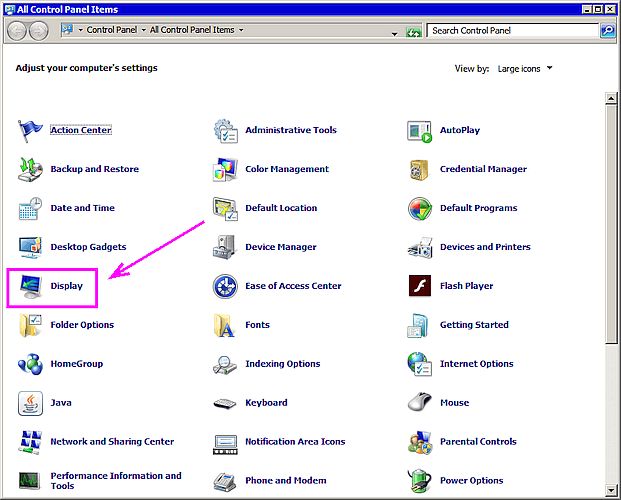Open the Folder Options icon
Viewport: 621px width, 500px height.
[x=30, y=325]
